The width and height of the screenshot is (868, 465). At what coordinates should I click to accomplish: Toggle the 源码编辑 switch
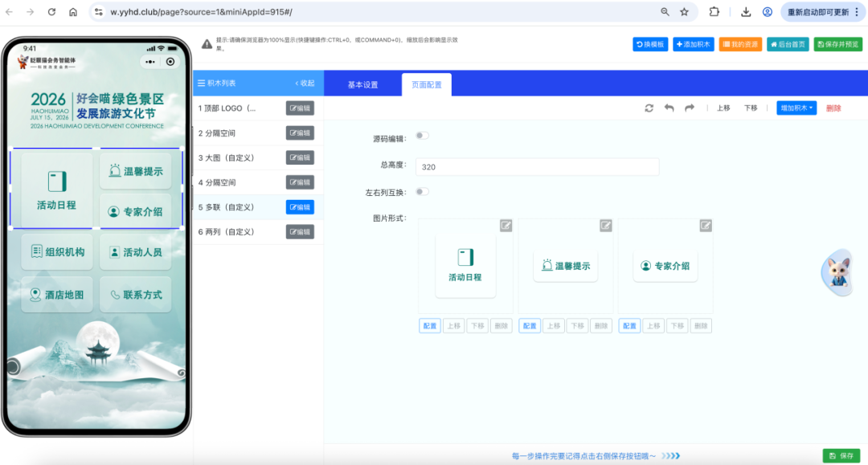click(422, 137)
